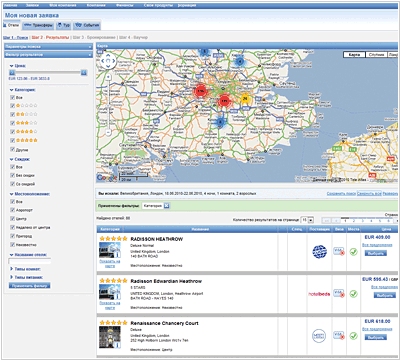Click 'Все предложения' link under EUR 409.00
This screenshot has width=400, height=360.
(x=377, y=245)
